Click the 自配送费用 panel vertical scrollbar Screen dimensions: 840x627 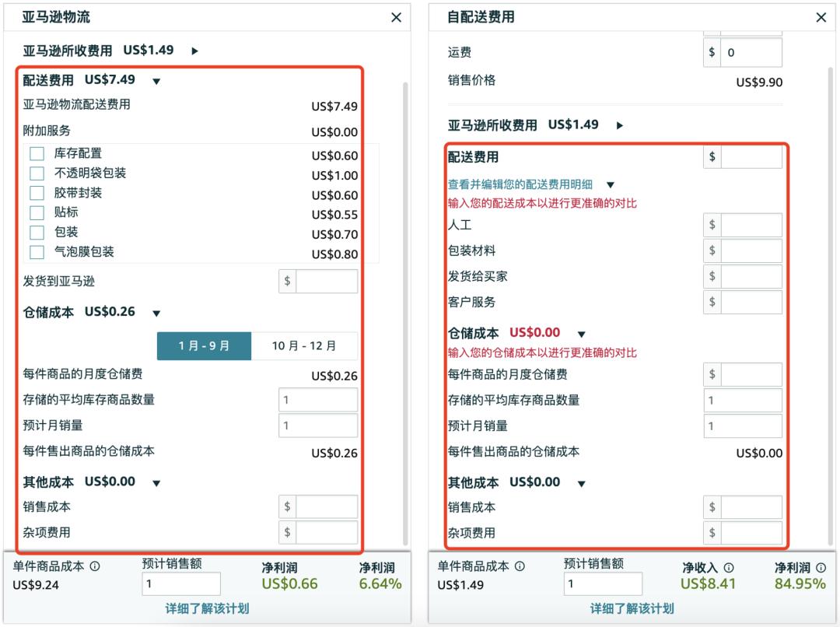pyautogui.click(x=831, y=306)
